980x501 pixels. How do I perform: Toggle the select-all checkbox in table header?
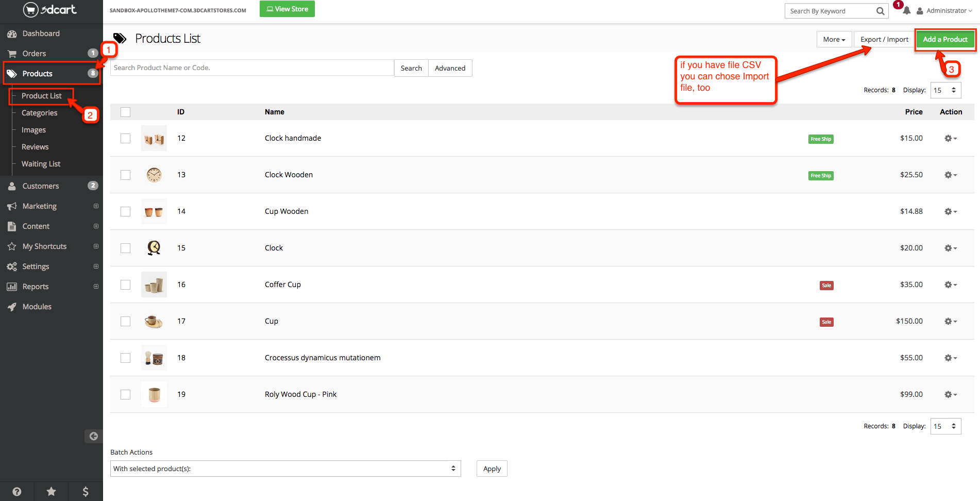click(x=125, y=112)
